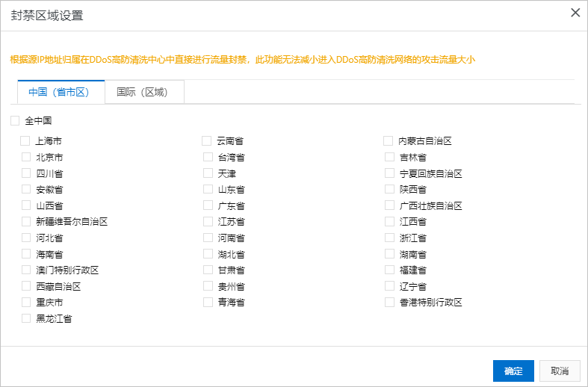Enable the 四川省 checkbox

tap(26, 173)
